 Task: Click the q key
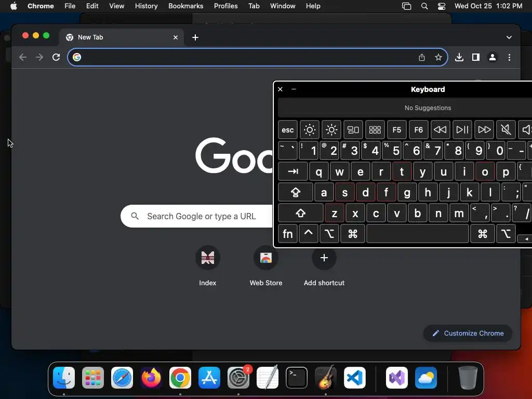pos(318,171)
